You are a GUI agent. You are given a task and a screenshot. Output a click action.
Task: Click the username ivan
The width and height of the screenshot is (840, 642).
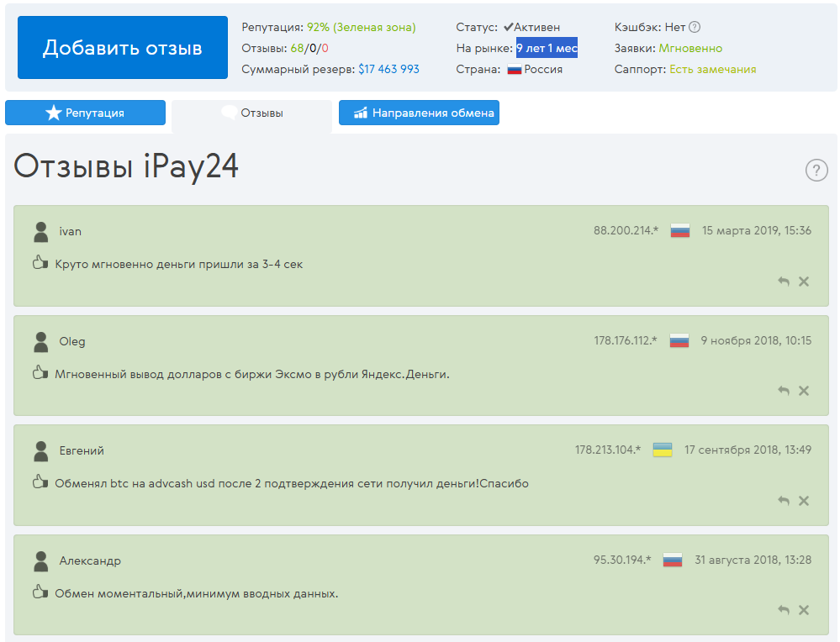click(70, 231)
